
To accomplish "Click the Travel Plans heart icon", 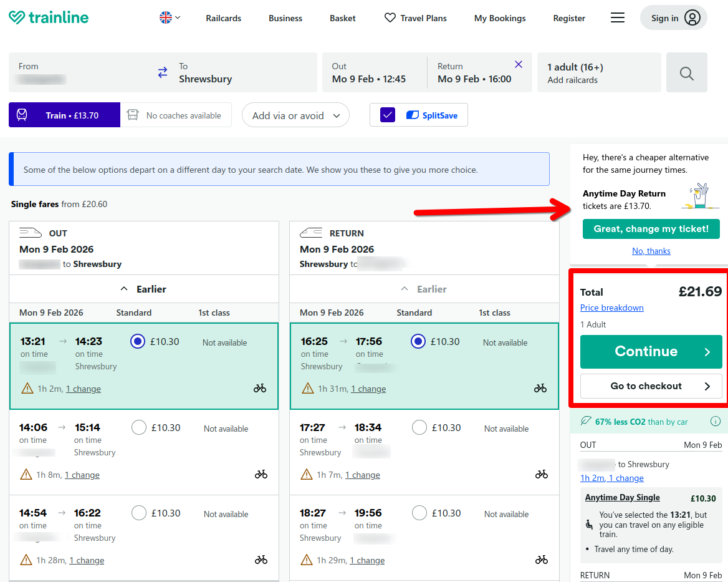I will [x=390, y=17].
